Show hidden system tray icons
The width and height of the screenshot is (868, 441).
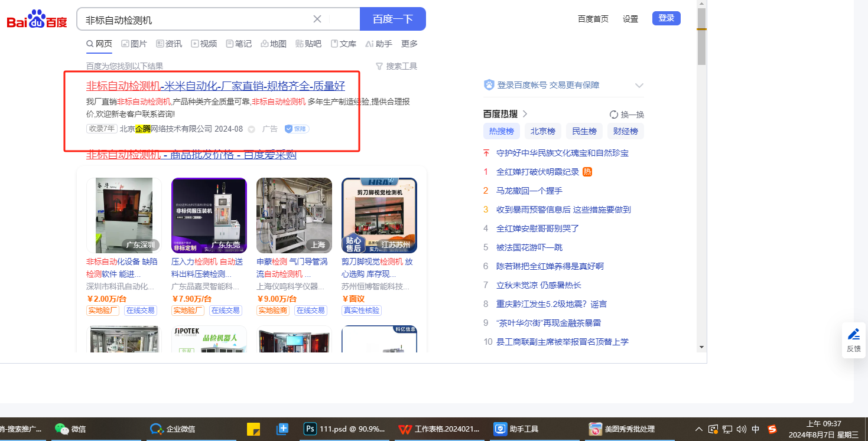pyautogui.click(x=700, y=429)
